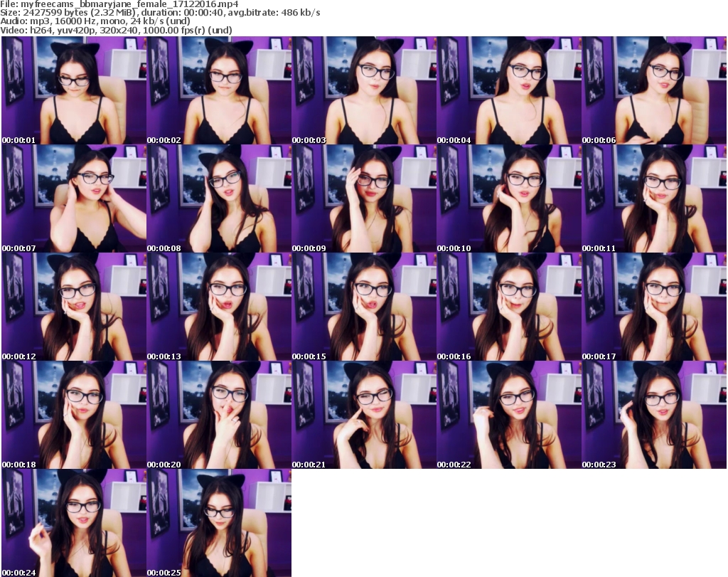Click the thumbnail at 00:00:03
Image resolution: width=728 pixels, height=577 pixels.
[364, 91]
